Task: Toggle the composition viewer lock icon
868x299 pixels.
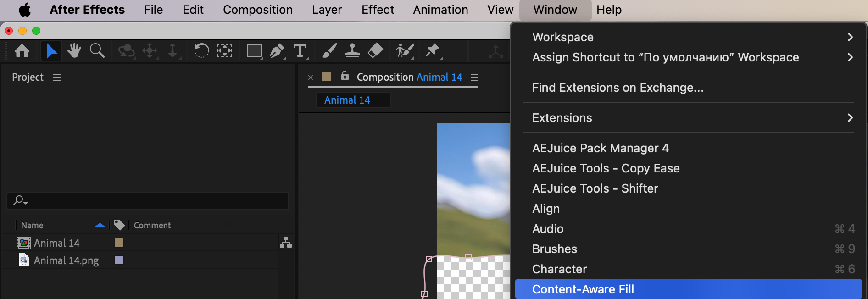Action: [345, 76]
